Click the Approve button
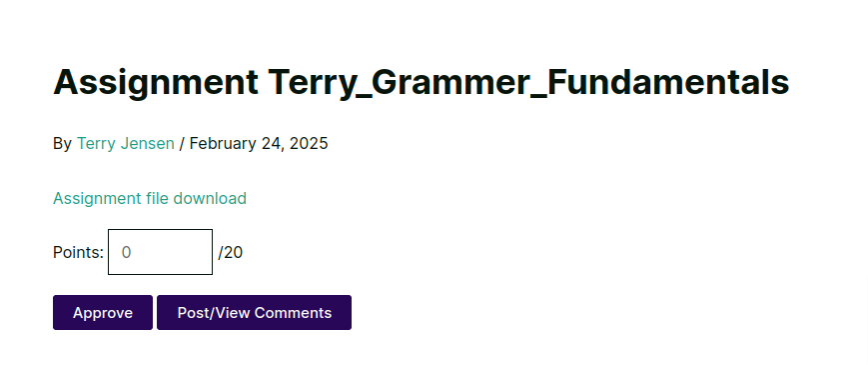 click(103, 313)
